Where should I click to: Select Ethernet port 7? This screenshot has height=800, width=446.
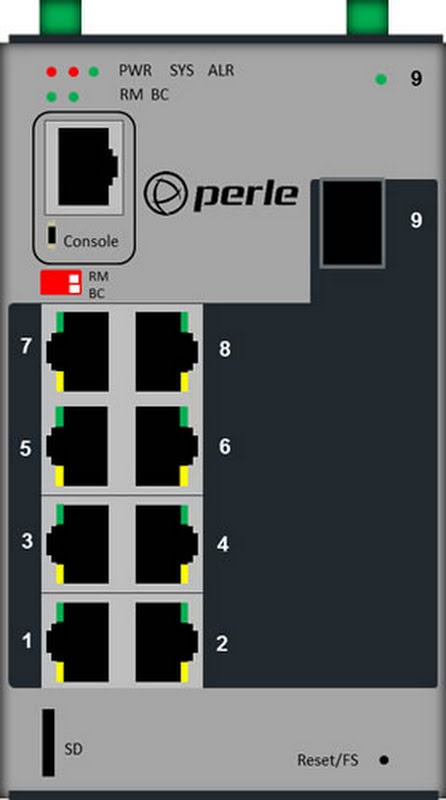pos(78,352)
